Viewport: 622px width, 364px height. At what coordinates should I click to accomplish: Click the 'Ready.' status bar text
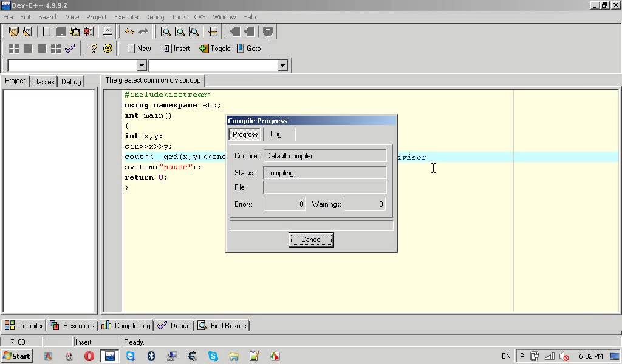134,342
